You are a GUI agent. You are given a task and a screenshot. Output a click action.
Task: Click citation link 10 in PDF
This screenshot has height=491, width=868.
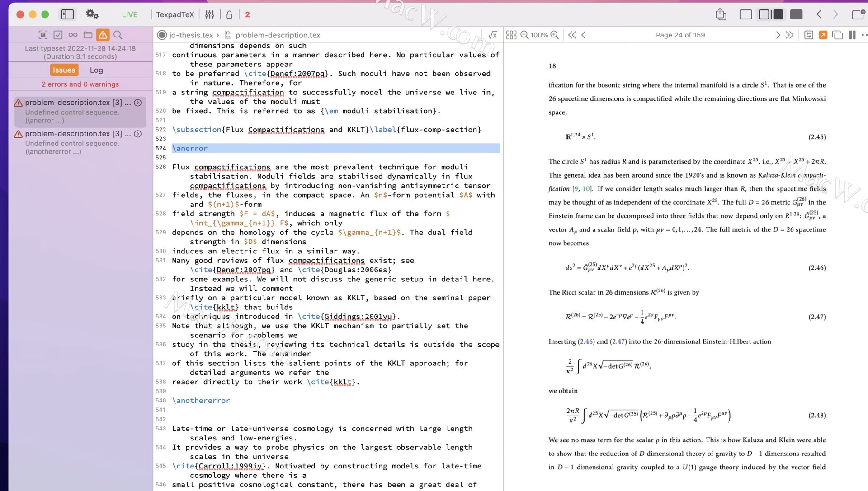(x=586, y=189)
